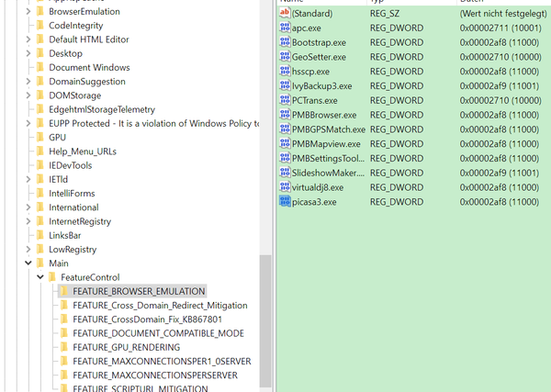Expand the BrowserEmulation key
The height and width of the screenshot is (392, 551).
pos(28,12)
